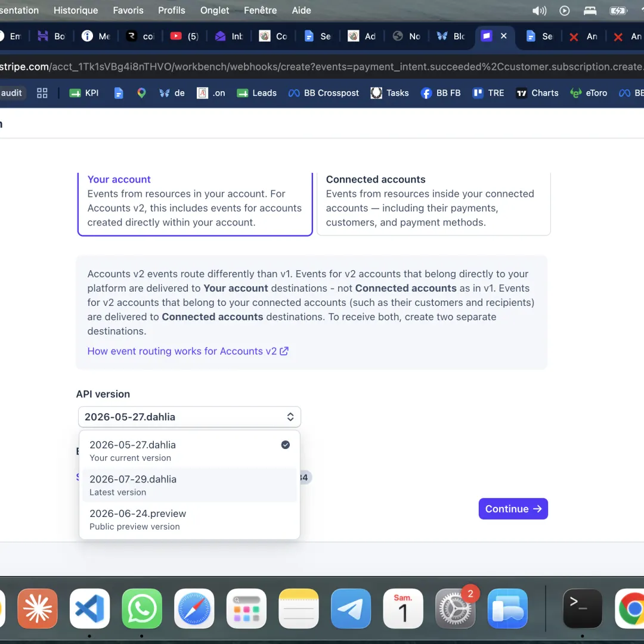Open the .on bookmark
Viewport: 644px width, 644px height.
coord(210,93)
